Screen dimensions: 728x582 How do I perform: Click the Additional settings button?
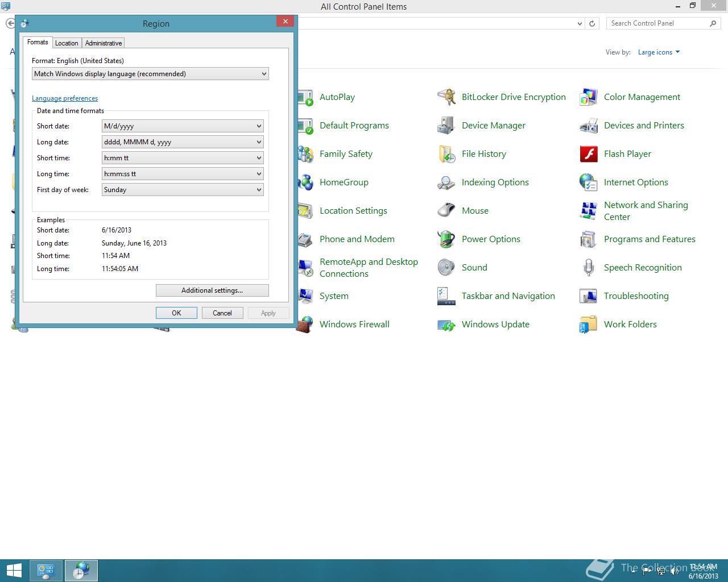tap(212, 290)
